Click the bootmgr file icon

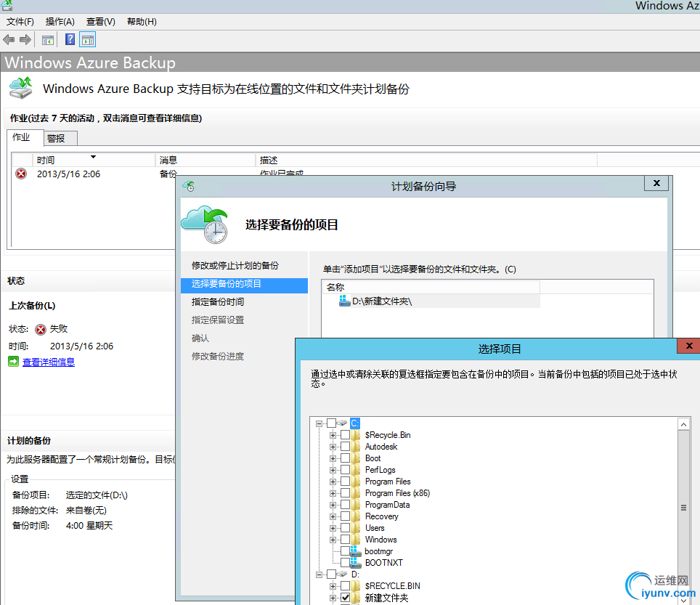point(356,551)
